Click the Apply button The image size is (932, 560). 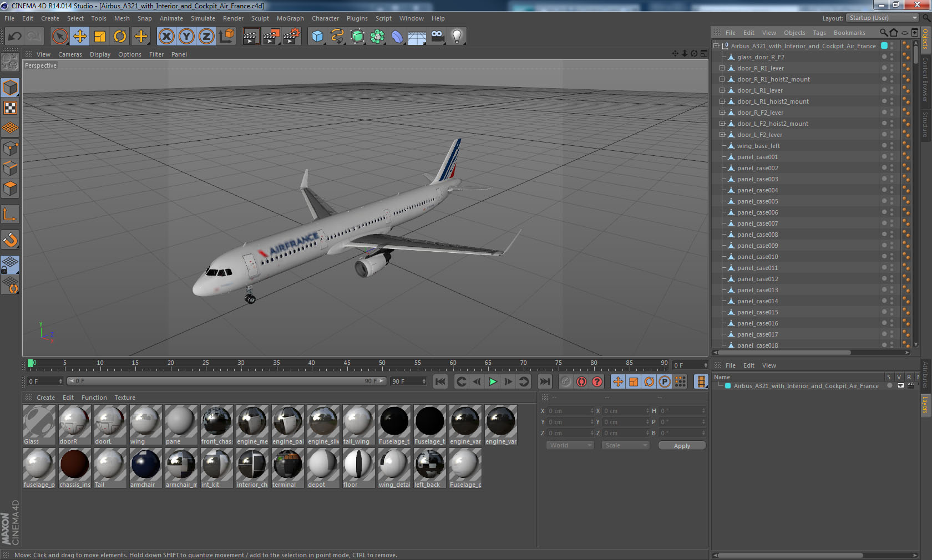click(682, 445)
